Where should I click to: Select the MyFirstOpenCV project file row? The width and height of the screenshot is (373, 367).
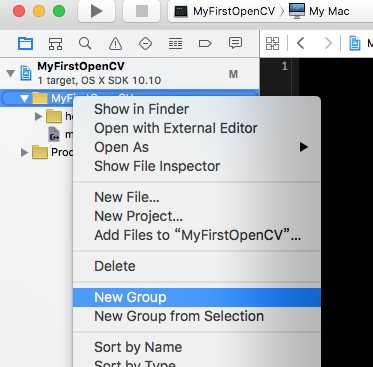(129, 73)
